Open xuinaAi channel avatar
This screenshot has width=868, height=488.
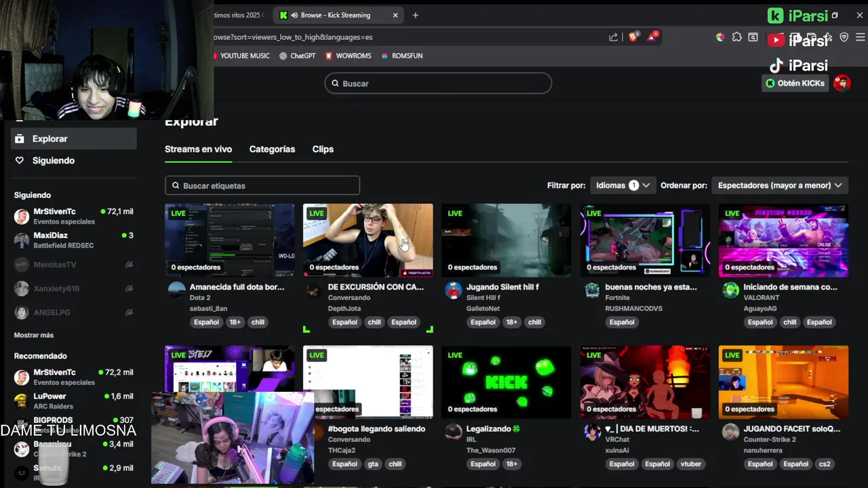(x=592, y=432)
